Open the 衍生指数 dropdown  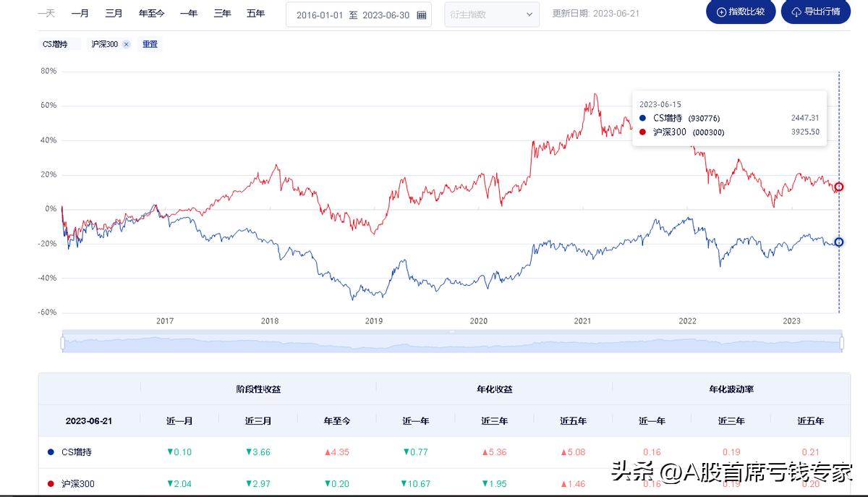pos(492,14)
